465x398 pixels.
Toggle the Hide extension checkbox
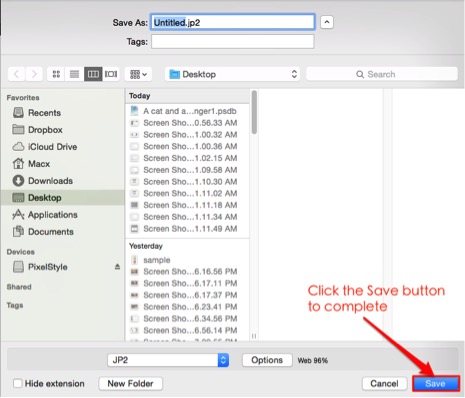(x=18, y=383)
